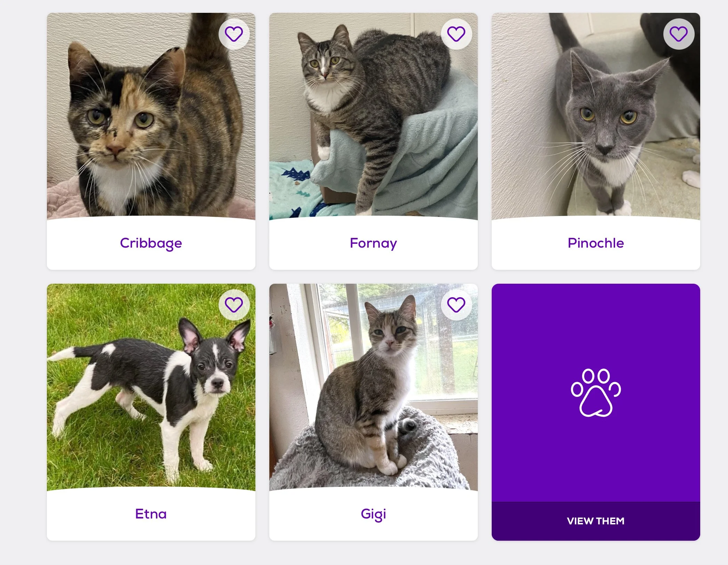Viewport: 728px width, 565px height.
Task: Click Gigi's photo by the window
Action: 373,387
